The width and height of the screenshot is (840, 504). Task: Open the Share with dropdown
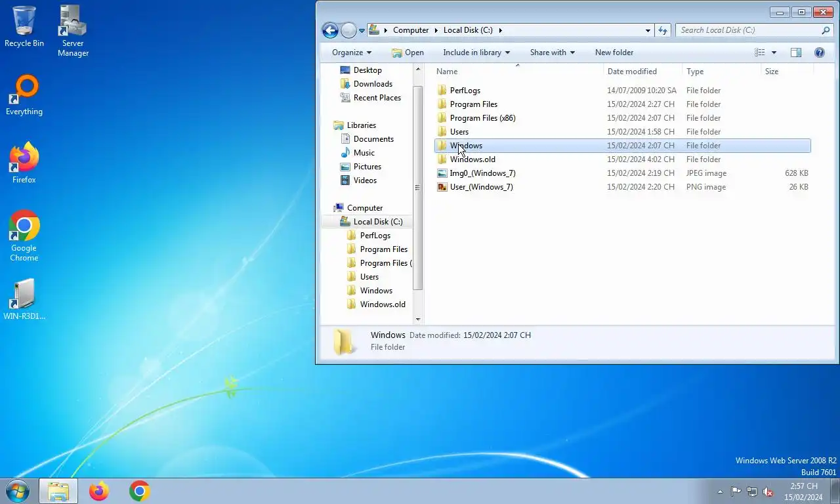pos(553,52)
